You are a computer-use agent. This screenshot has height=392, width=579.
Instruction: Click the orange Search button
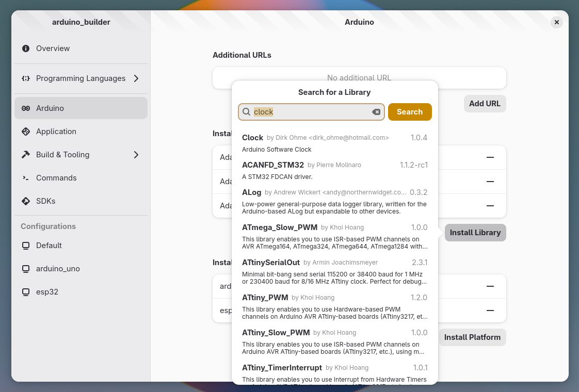[410, 112]
